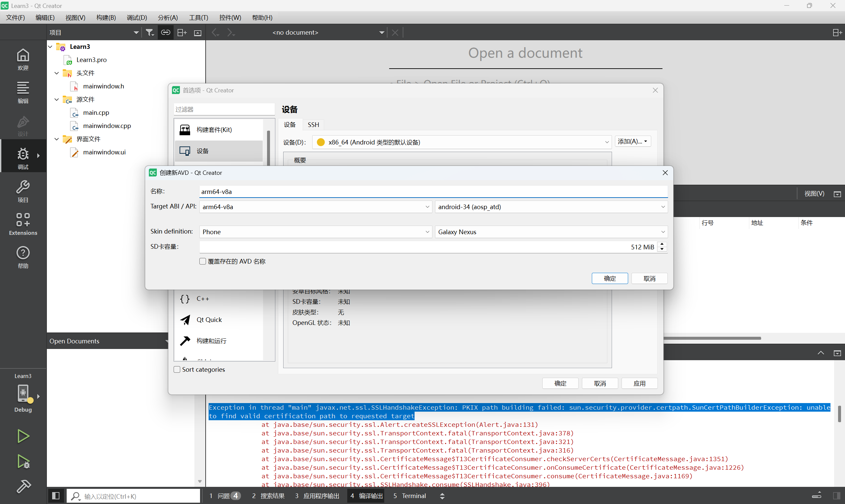Image resolution: width=845 pixels, height=504 pixels.
Task: Open the 工具(T) menu
Action: coord(198,18)
